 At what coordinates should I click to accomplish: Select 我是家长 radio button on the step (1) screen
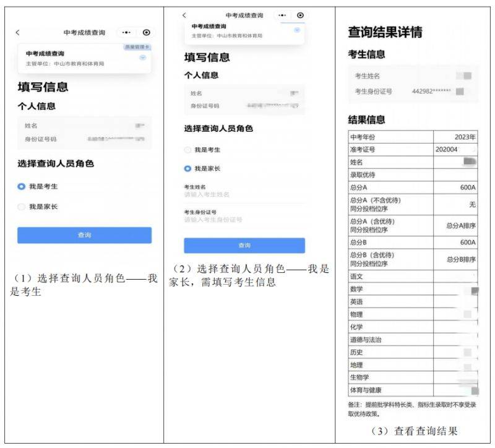tap(22, 207)
